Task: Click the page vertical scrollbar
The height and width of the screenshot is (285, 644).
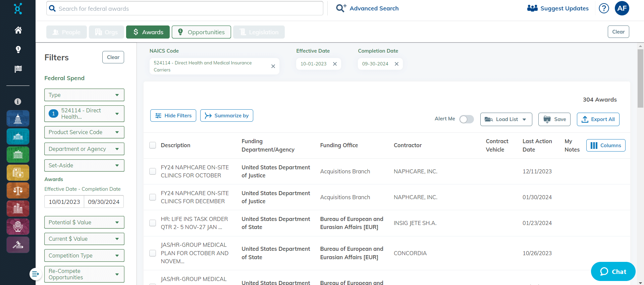Action: pyautogui.click(x=640, y=78)
